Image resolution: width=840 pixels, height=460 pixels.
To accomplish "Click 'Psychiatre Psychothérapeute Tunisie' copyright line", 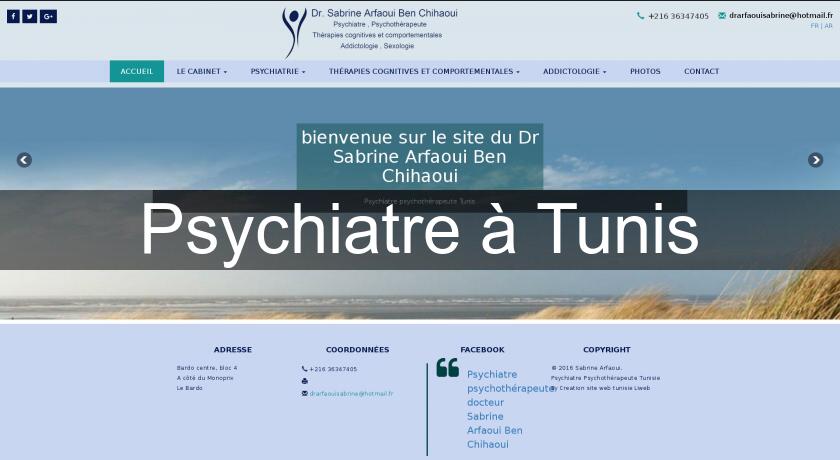I will (605, 378).
